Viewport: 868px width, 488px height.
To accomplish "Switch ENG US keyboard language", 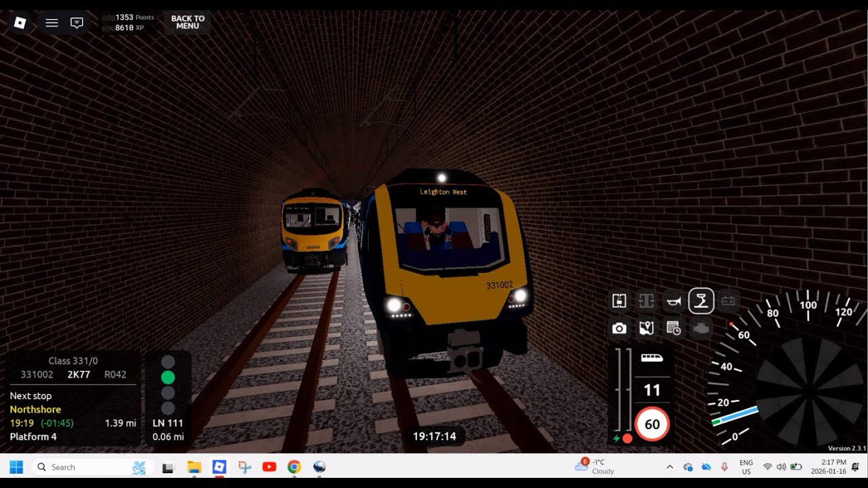I will (746, 467).
